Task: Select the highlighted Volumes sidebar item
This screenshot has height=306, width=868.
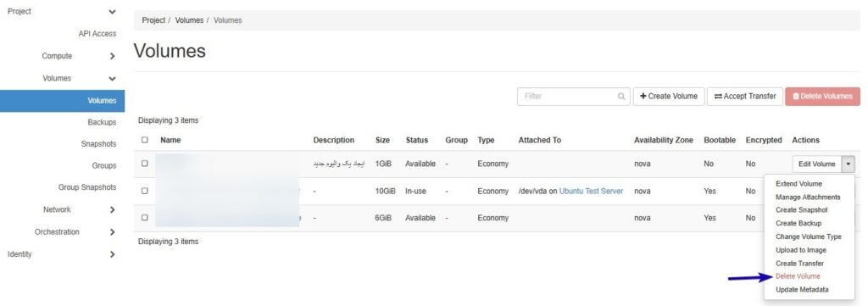Action: tap(62, 101)
